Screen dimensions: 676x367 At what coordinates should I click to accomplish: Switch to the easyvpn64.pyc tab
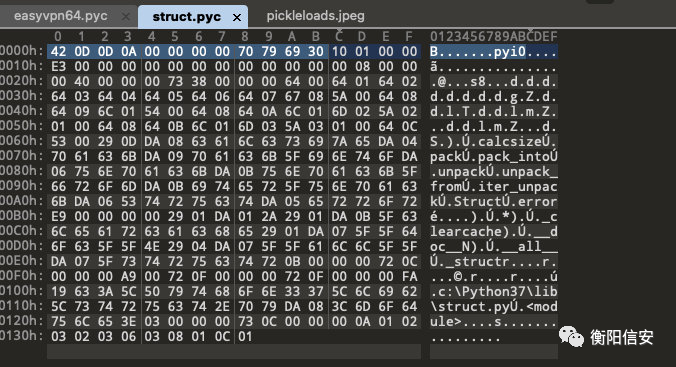(61, 16)
